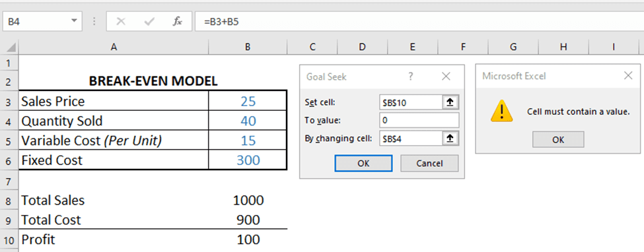Select the Quantity Sold label cell

(114, 121)
